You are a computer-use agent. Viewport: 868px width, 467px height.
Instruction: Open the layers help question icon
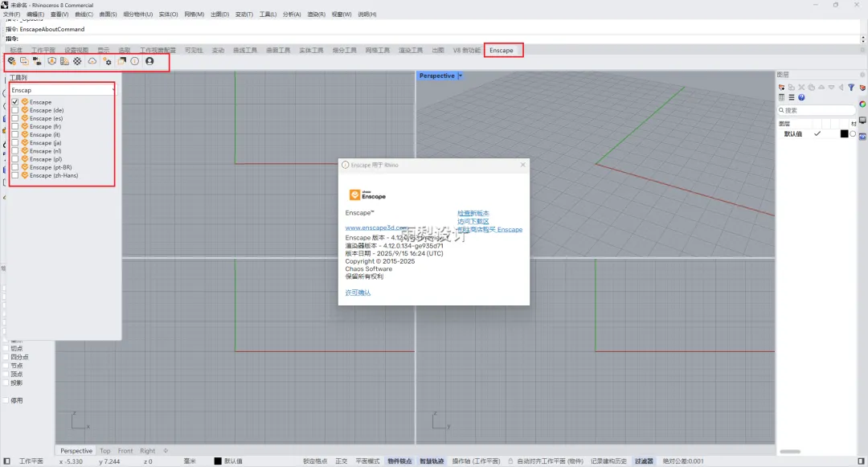click(801, 97)
